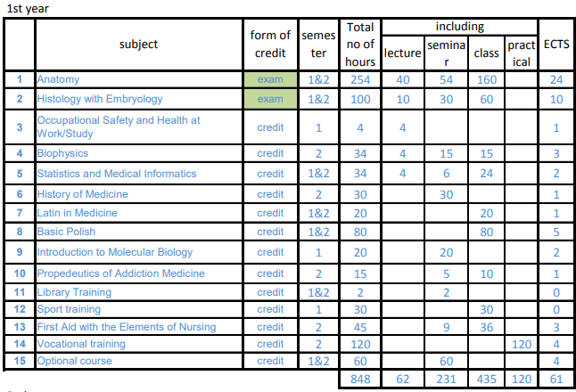The height and width of the screenshot is (392, 576).
Task: Select the Sport training subject
Action: 69,309
